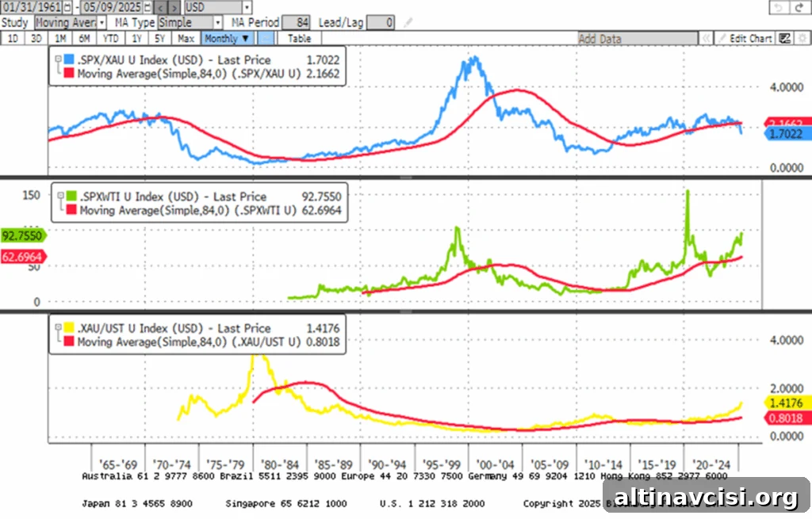Screen dimensions: 812x519
Task: Click the double chevron beside Add Data
Action: click(x=706, y=38)
